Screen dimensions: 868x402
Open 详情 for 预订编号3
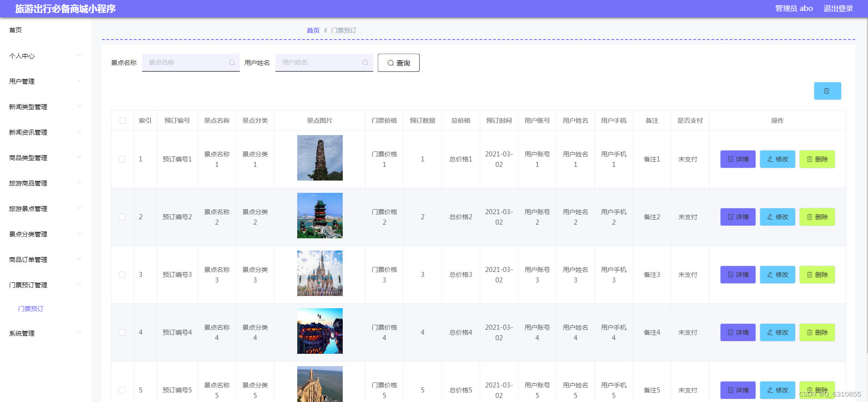[738, 275]
